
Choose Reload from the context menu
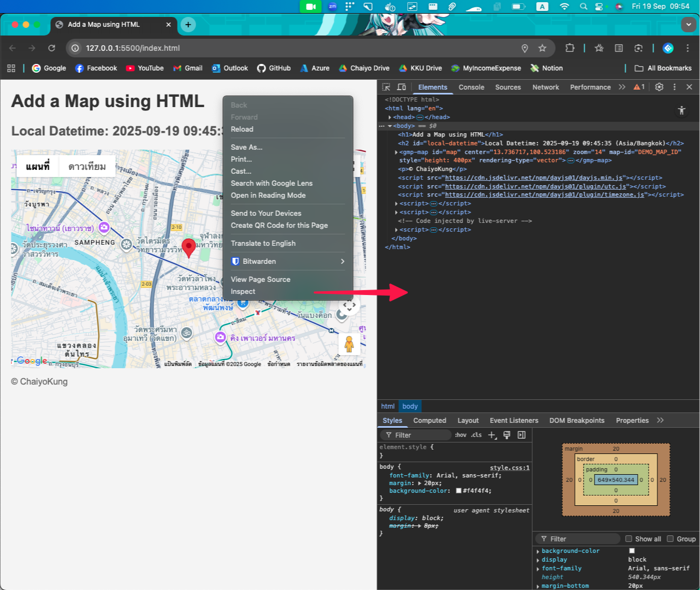(242, 129)
